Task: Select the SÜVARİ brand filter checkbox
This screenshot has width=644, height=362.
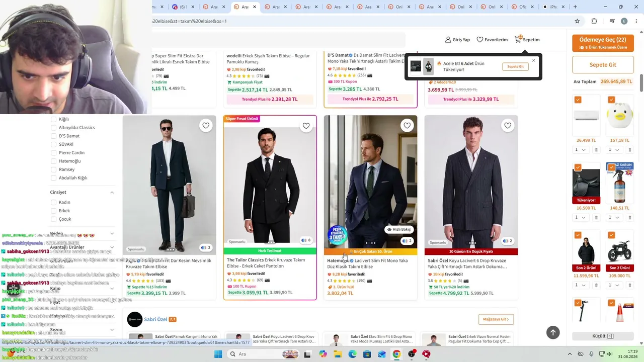Action: pos(53,144)
